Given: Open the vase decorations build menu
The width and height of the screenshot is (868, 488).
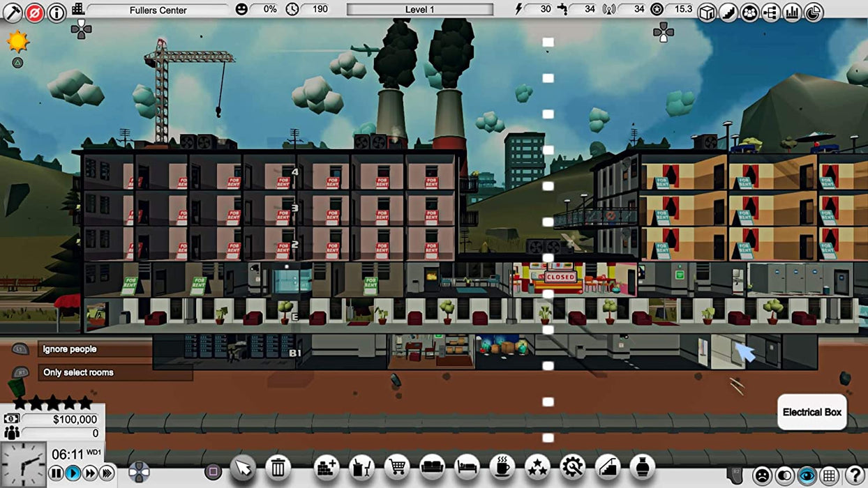Looking at the screenshot, I should pyautogui.click(x=642, y=467).
